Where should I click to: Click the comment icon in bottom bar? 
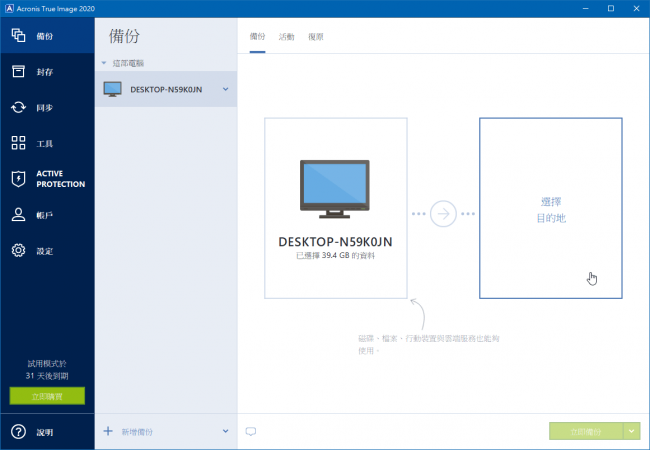(x=251, y=432)
